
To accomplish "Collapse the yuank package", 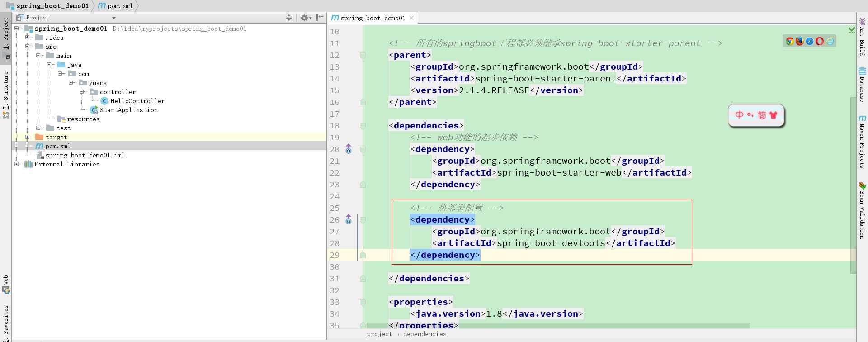I will tap(71, 83).
